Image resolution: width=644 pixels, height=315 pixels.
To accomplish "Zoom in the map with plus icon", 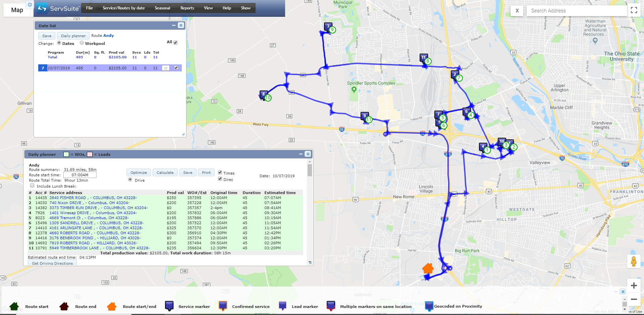I will click(x=634, y=286).
